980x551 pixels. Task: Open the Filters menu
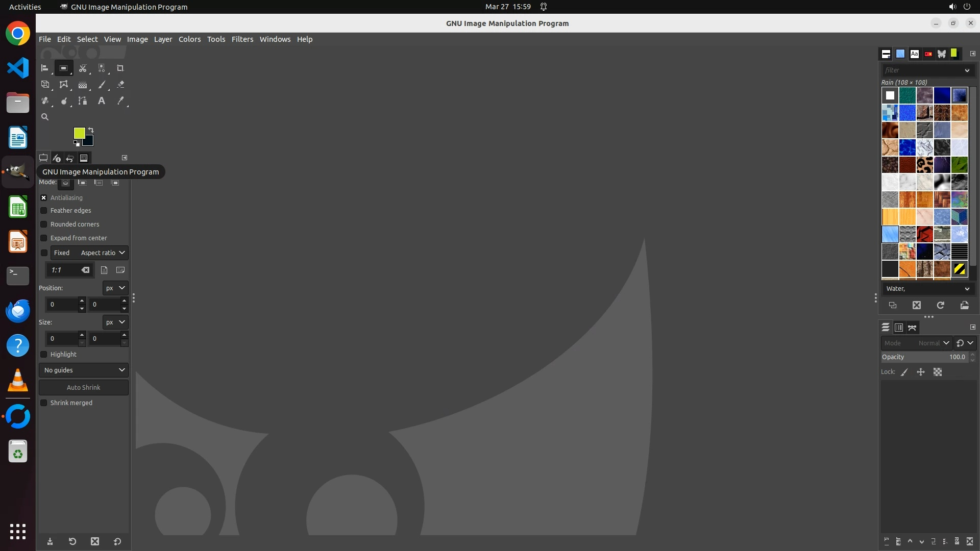tap(242, 39)
